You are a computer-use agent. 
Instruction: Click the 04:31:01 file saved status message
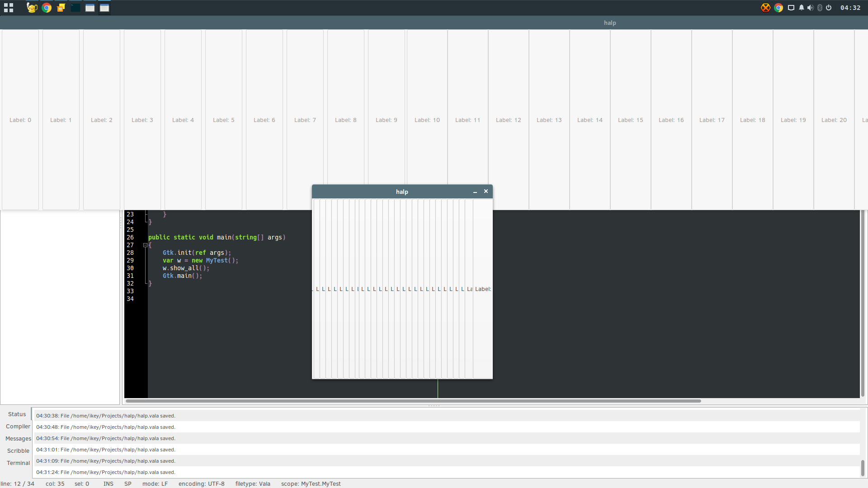coord(448,450)
